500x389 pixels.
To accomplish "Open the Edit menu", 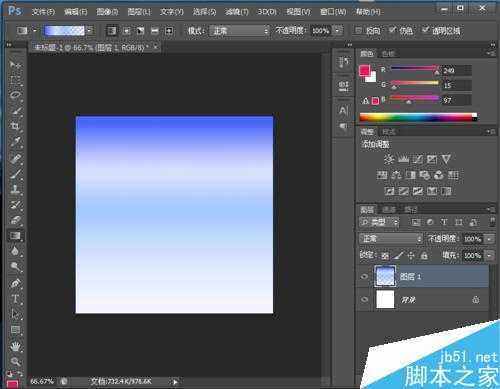I will 76,12.
